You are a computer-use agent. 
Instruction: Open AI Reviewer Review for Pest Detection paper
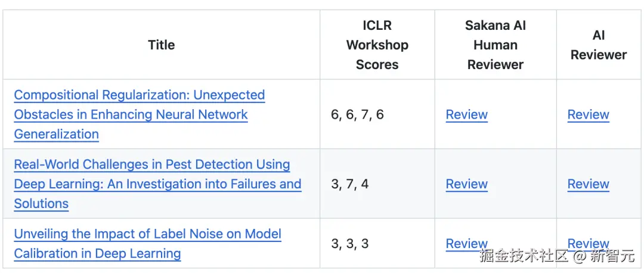588,184
